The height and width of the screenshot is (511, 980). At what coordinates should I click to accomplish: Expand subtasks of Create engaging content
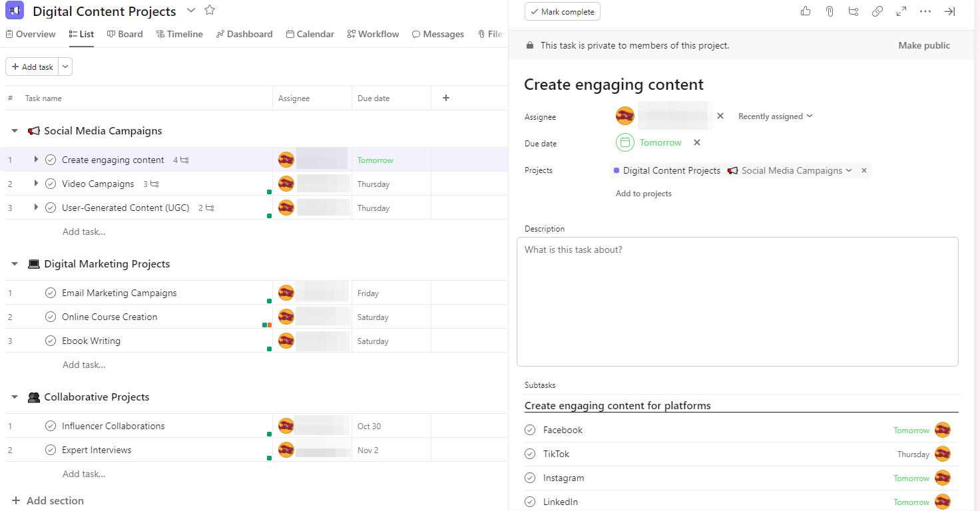(x=36, y=160)
